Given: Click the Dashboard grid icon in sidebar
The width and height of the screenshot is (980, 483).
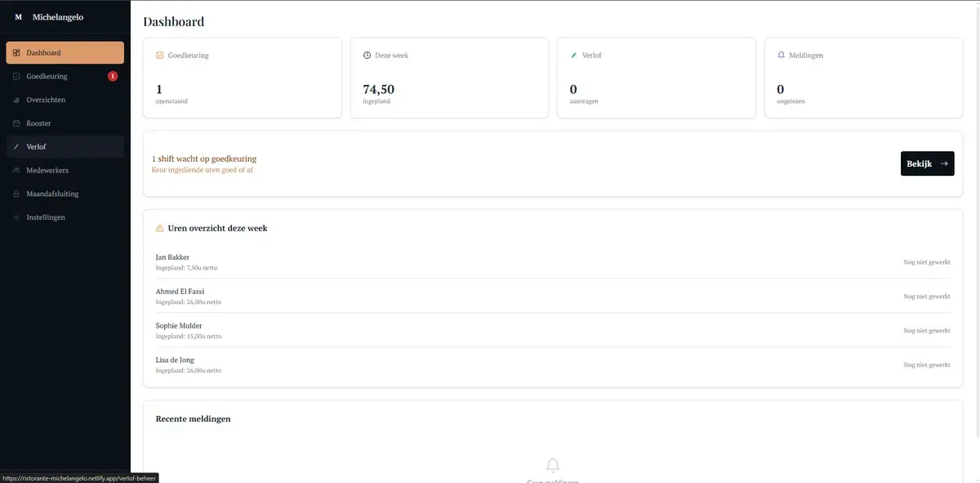Looking at the screenshot, I should tap(16, 53).
